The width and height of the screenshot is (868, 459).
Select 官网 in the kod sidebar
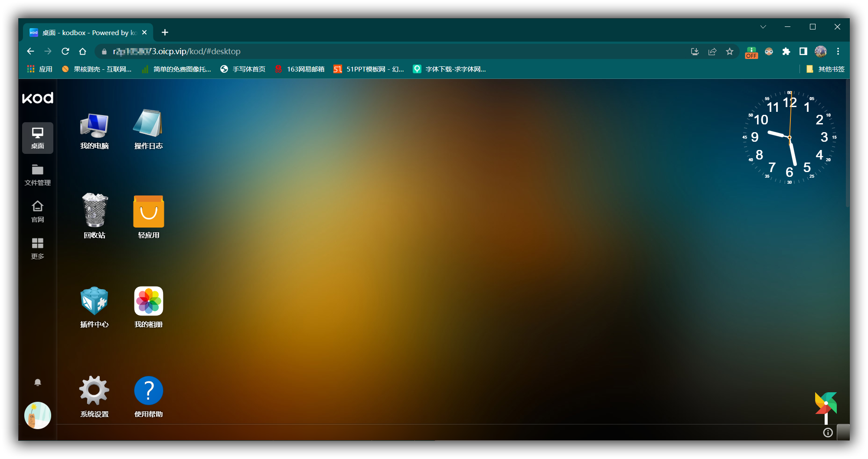38,212
